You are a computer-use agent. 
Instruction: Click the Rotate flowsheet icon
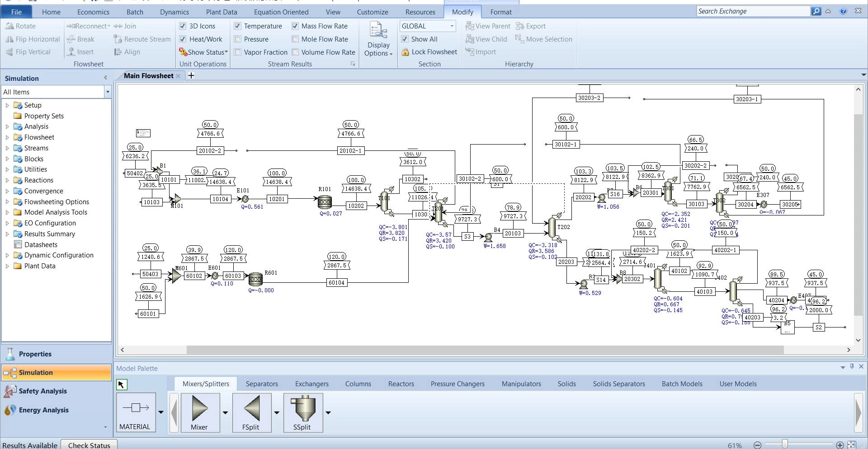[9, 26]
